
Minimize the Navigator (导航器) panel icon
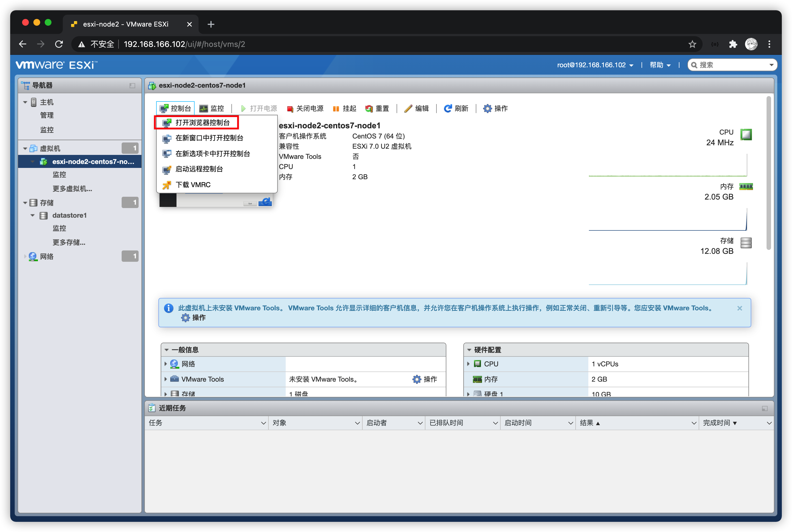[x=132, y=85]
